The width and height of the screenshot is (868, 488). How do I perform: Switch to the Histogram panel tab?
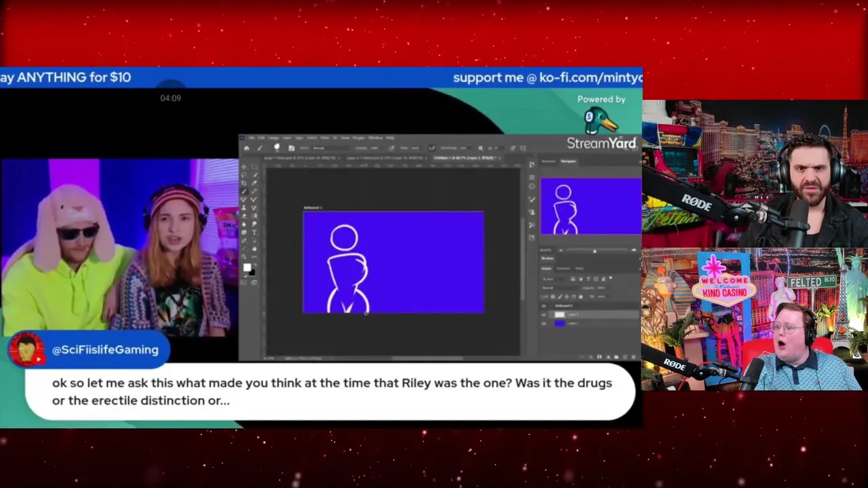pos(549,161)
